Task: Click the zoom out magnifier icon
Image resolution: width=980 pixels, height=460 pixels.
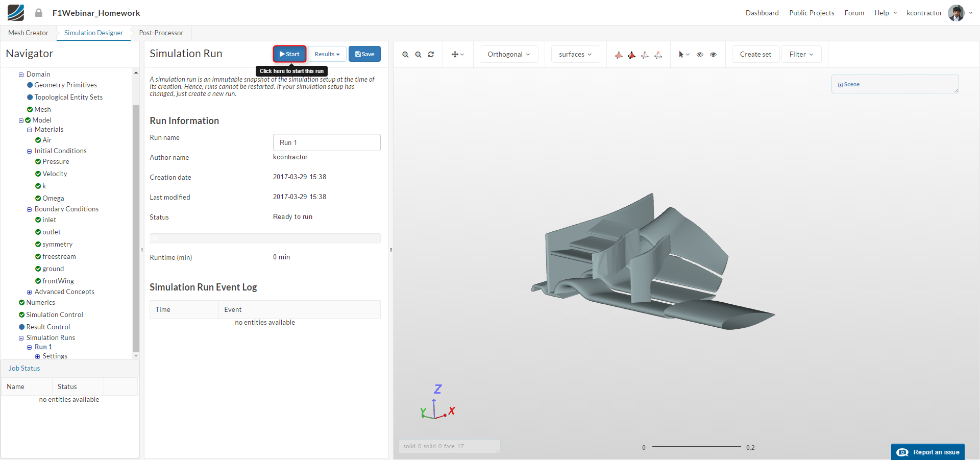Action: 418,55
